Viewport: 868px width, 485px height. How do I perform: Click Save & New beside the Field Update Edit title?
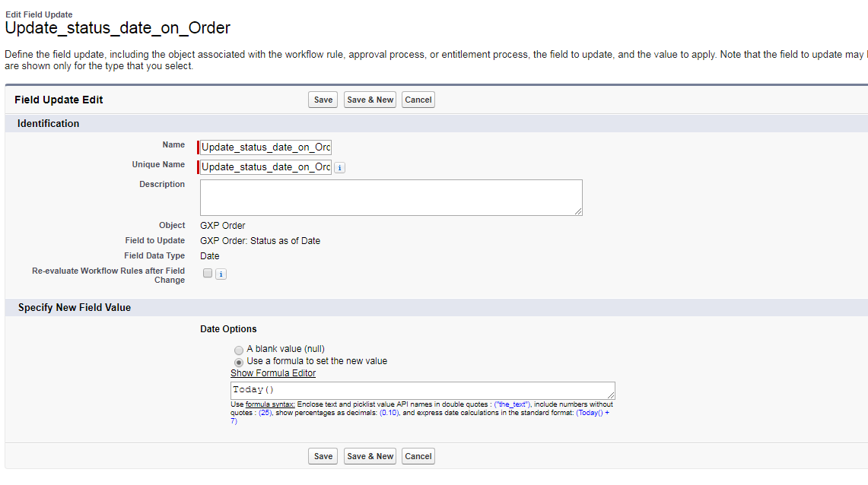pyautogui.click(x=370, y=100)
